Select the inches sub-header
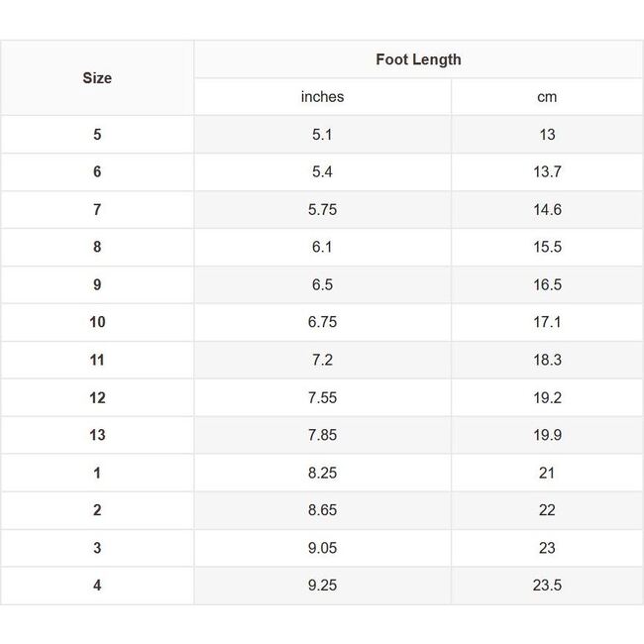This screenshot has height=644, width=644. [322, 97]
